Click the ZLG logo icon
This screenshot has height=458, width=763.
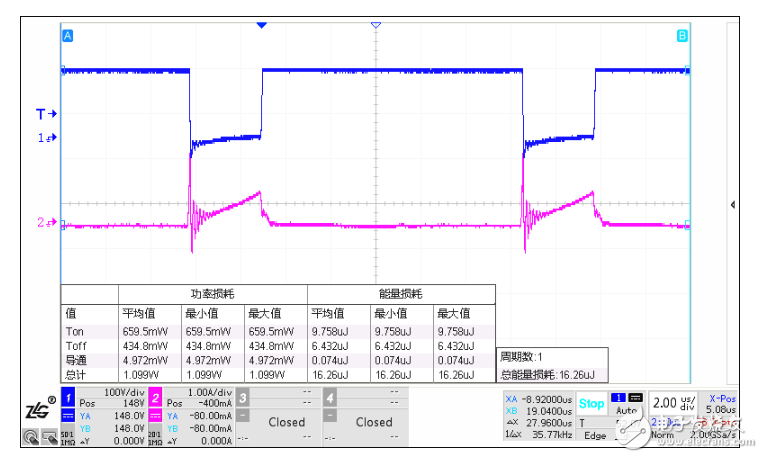[x=39, y=408]
